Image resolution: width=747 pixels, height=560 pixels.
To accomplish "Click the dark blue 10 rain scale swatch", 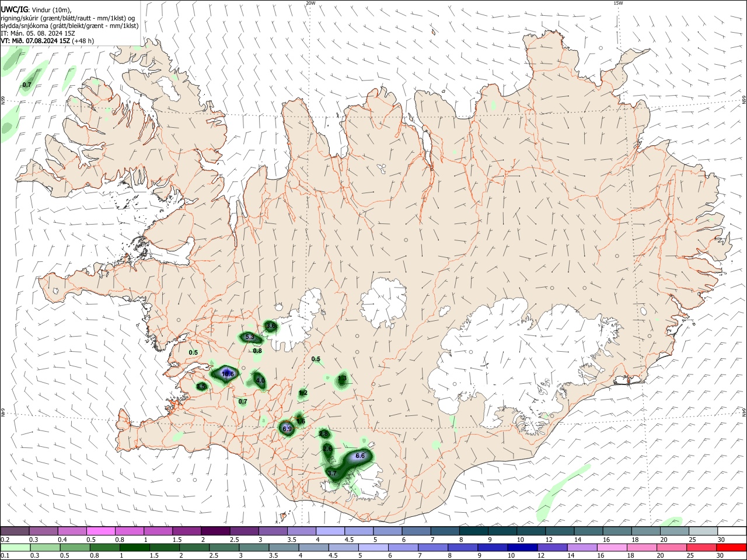I will (521, 548).
